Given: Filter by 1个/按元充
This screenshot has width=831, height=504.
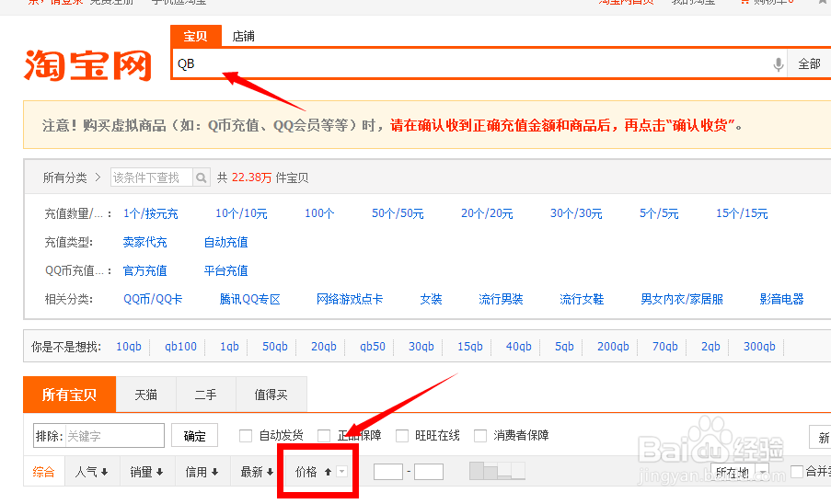Looking at the screenshot, I should 151,213.
